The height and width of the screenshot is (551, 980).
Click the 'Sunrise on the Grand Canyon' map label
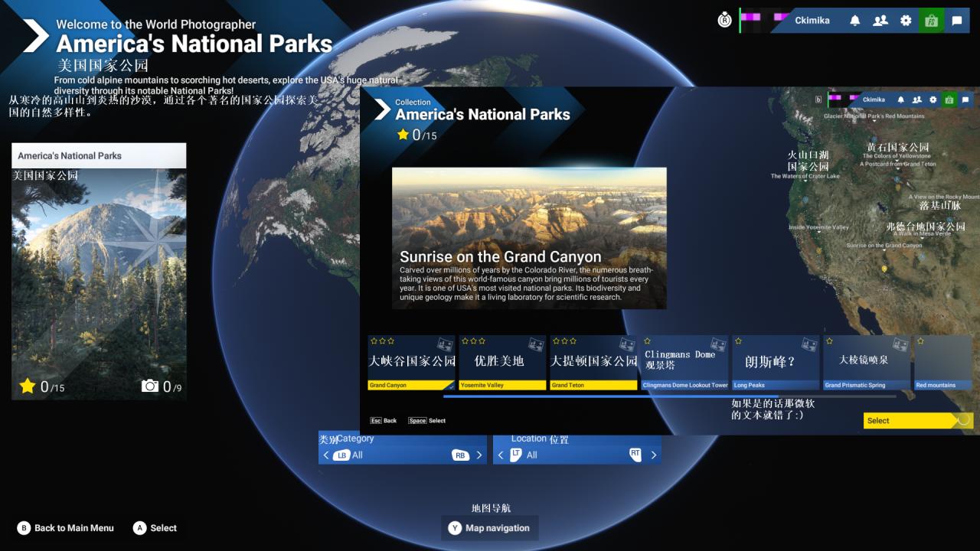coord(884,246)
